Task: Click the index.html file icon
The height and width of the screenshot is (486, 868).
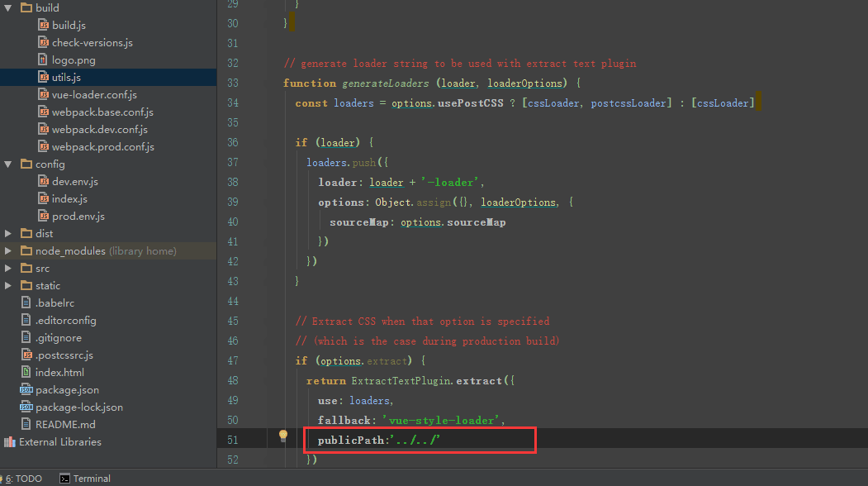Action: point(26,372)
